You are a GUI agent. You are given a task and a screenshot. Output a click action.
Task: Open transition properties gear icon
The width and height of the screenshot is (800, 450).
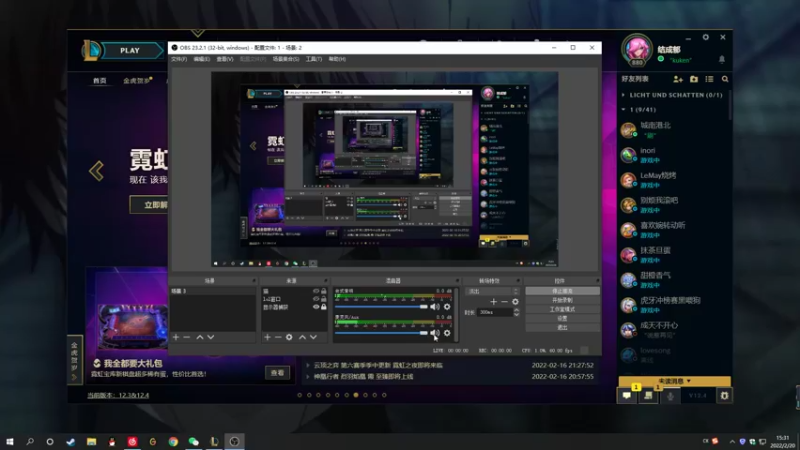coord(515,302)
